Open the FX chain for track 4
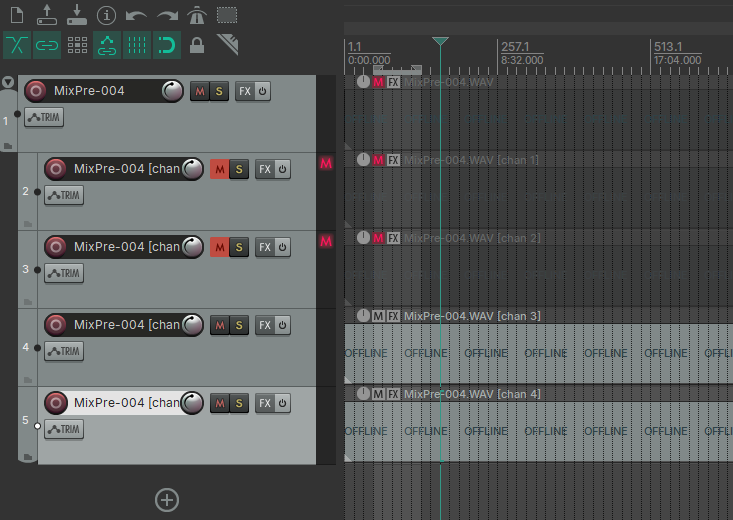This screenshot has height=520, width=733. (x=265, y=325)
